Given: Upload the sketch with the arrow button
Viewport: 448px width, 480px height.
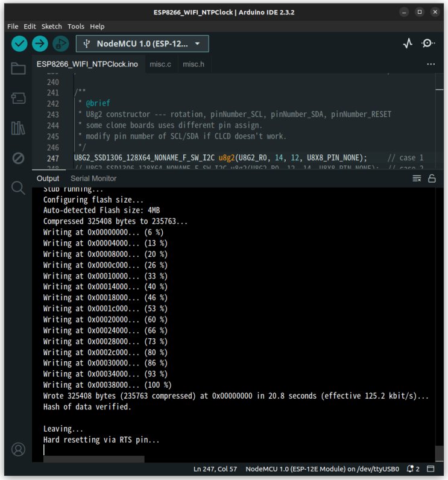Looking at the screenshot, I should coord(40,43).
